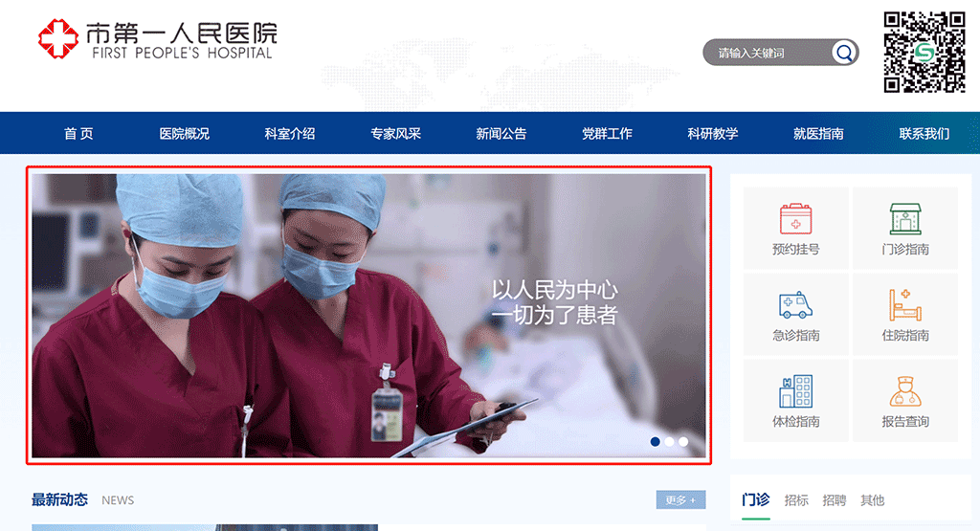Expand the 专家风采 navigation menu
This screenshot has width=980, height=531.
[x=395, y=134]
